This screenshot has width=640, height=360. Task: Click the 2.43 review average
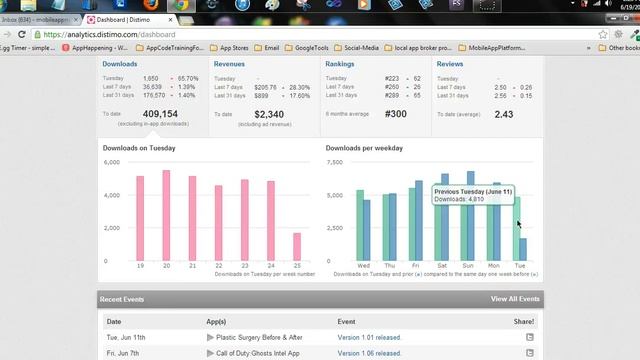coord(504,115)
